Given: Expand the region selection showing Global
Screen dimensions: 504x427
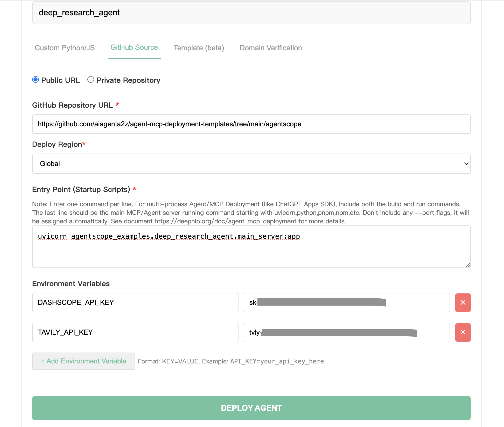Looking at the screenshot, I should pos(251,163).
